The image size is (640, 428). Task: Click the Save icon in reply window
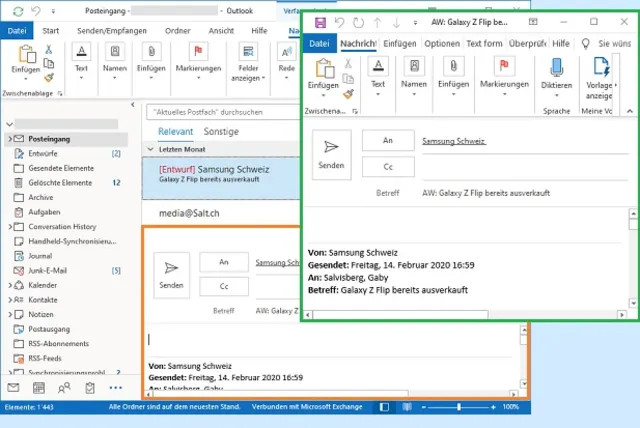[x=320, y=22]
